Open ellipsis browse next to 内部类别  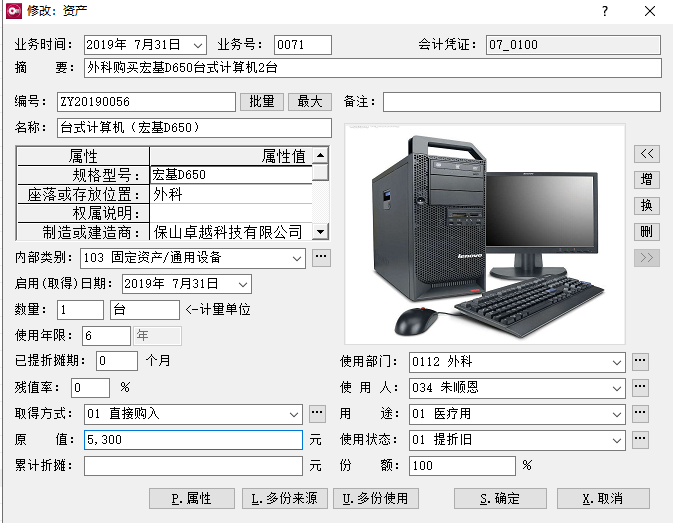pyautogui.click(x=321, y=258)
